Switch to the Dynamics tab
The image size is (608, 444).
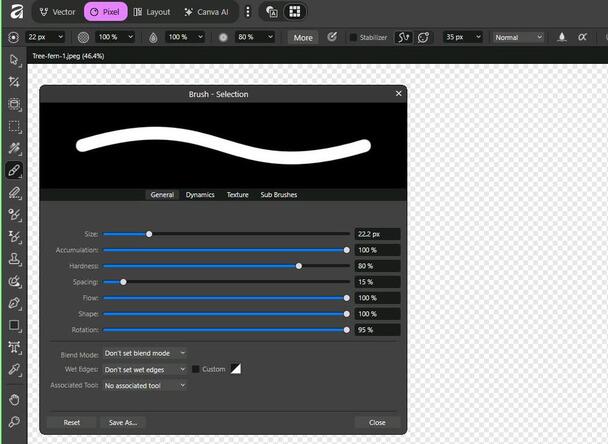point(200,195)
